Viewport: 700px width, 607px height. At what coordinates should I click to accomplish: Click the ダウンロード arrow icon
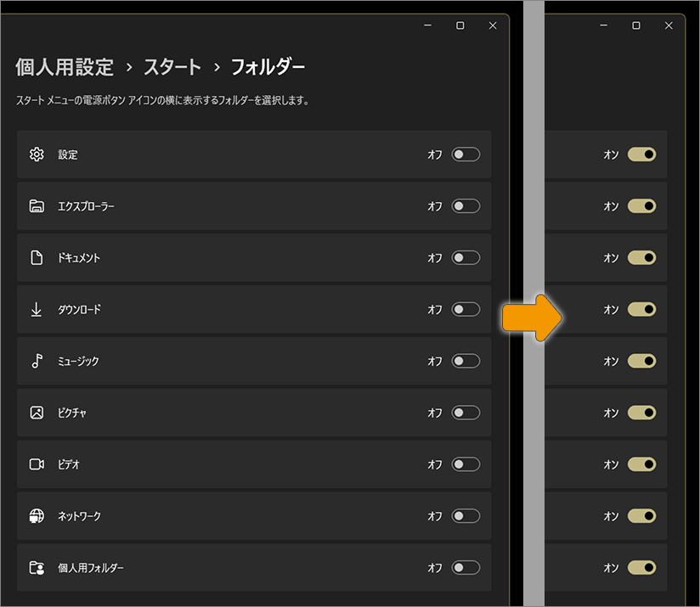click(37, 310)
